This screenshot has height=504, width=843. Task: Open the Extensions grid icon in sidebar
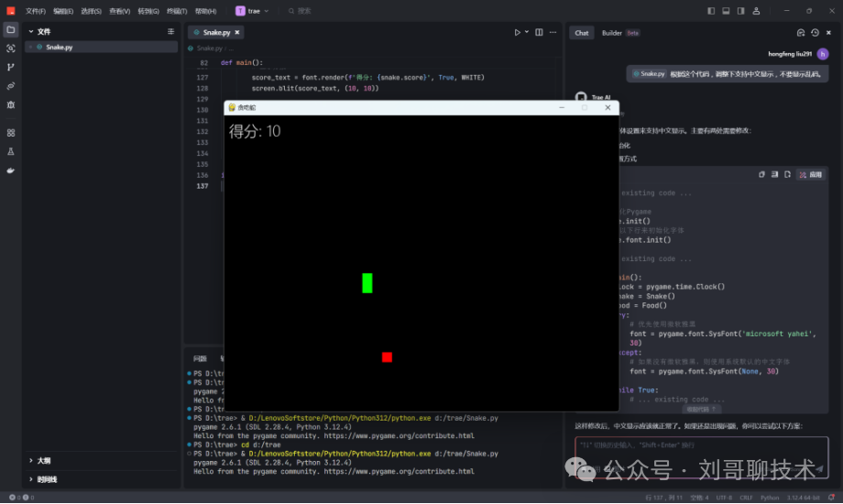pos(11,133)
